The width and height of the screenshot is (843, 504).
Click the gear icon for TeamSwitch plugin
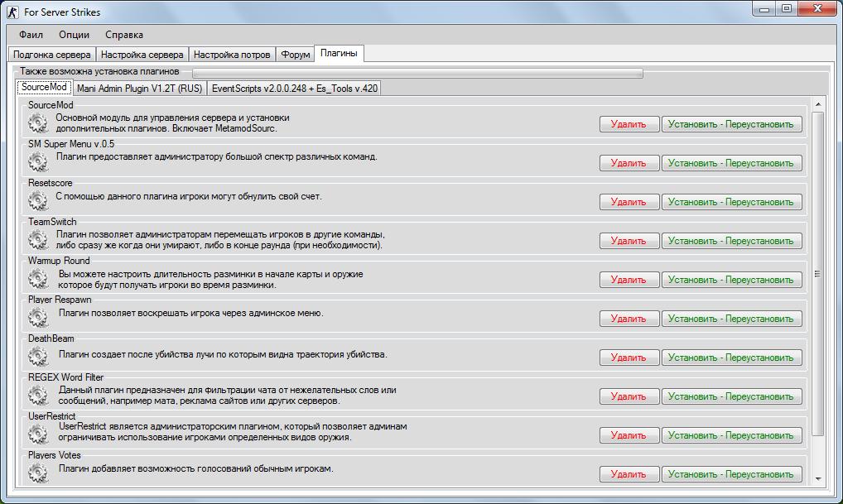[x=38, y=240]
